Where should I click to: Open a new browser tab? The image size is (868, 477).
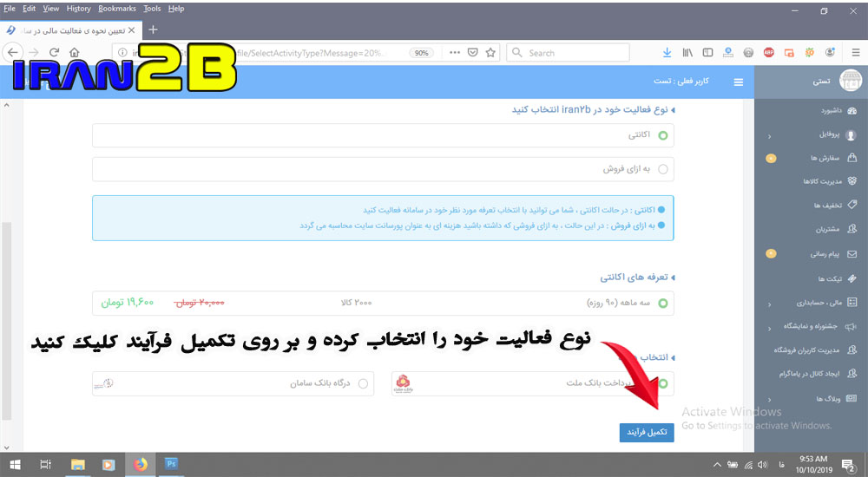(x=154, y=29)
